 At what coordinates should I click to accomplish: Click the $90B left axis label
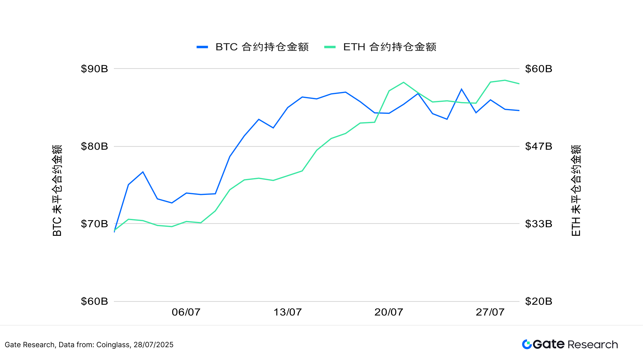[94, 69]
